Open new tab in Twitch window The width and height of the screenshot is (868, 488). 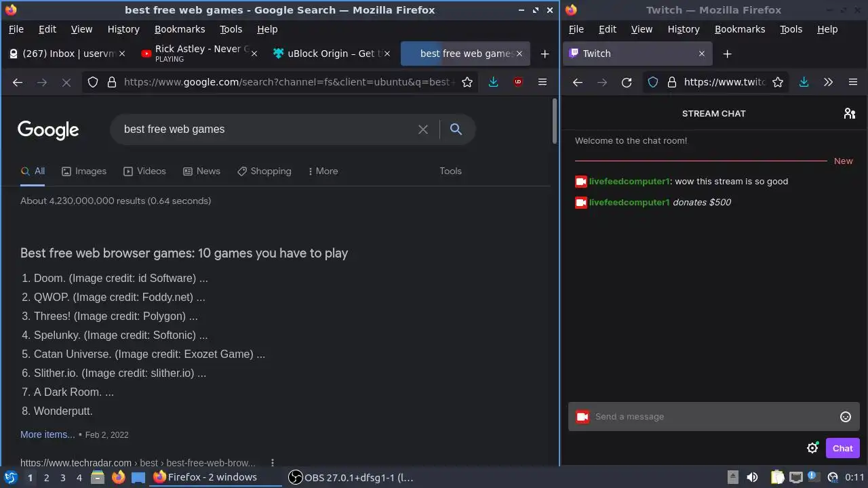(x=727, y=54)
